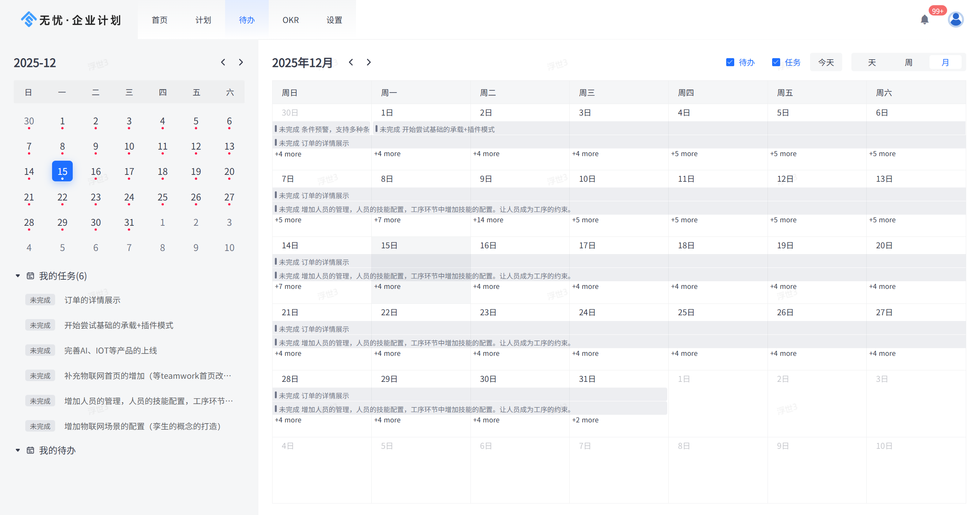980x515 pixels.
Task: Open the 计划 tab
Action: click(x=203, y=20)
